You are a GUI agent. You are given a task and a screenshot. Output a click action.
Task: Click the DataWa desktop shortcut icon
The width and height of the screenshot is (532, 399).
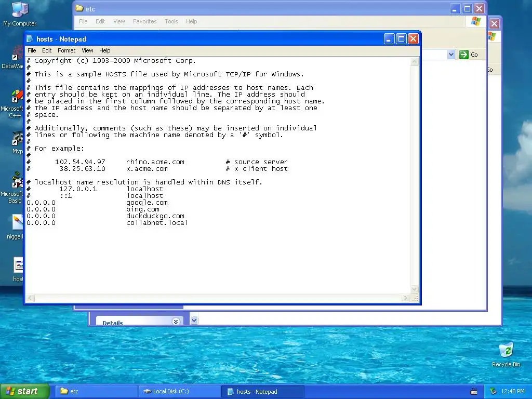(x=18, y=53)
